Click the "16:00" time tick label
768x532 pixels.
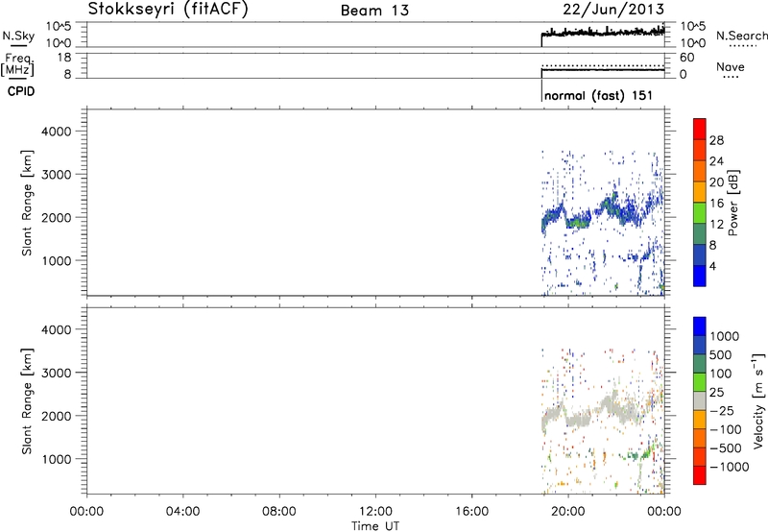(x=471, y=512)
